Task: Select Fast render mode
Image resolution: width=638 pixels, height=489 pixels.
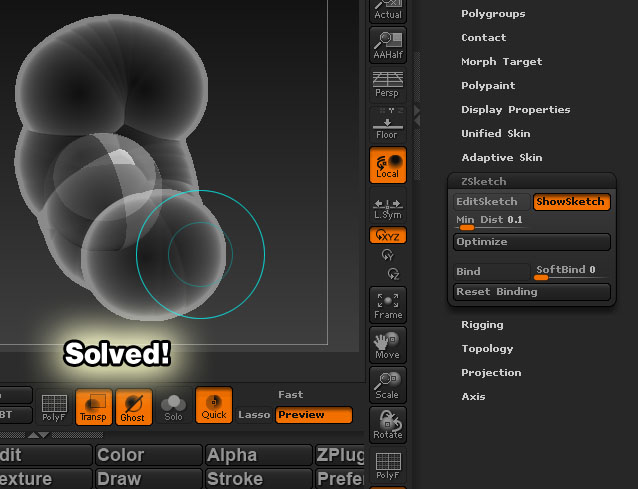Action: [x=291, y=395]
